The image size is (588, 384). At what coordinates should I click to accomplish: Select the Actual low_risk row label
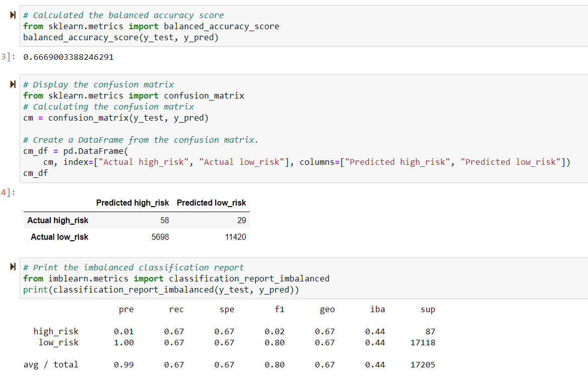(x=59, y=237)
